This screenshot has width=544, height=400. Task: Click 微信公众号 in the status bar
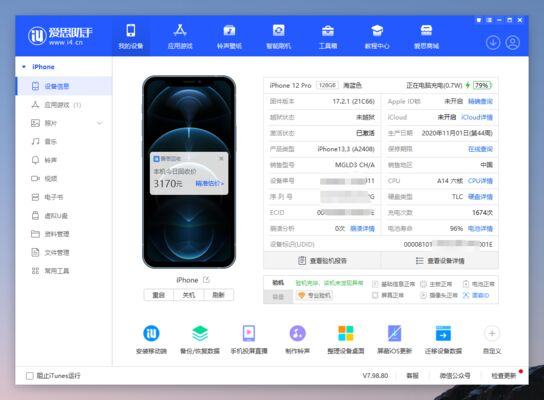pyautogui.click(x=455, y=376)
